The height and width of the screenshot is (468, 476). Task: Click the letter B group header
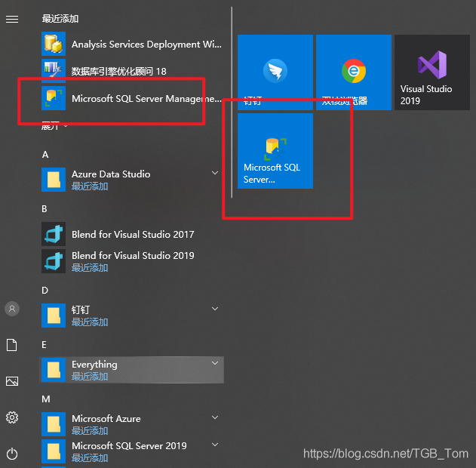(x=45, y=209)
